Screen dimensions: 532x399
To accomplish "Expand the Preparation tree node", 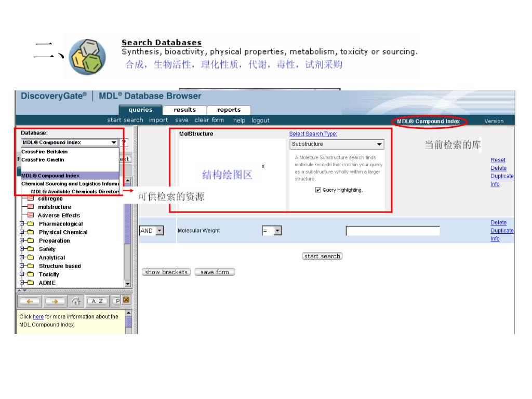I will coord(22,241).
